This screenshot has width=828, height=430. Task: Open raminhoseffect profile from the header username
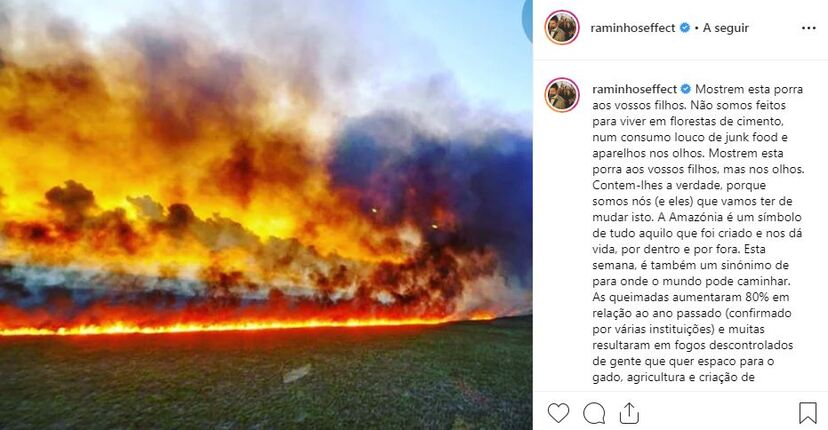click(633, 28)
